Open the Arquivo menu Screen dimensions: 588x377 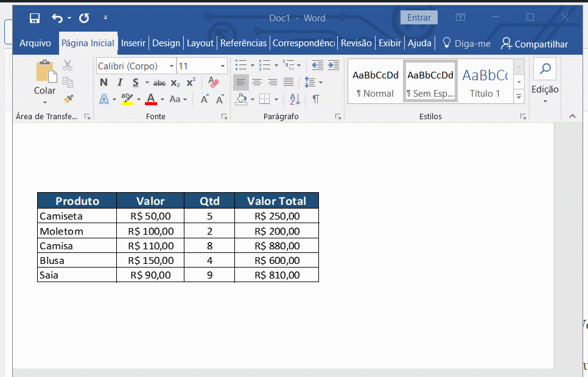(35, 43)
